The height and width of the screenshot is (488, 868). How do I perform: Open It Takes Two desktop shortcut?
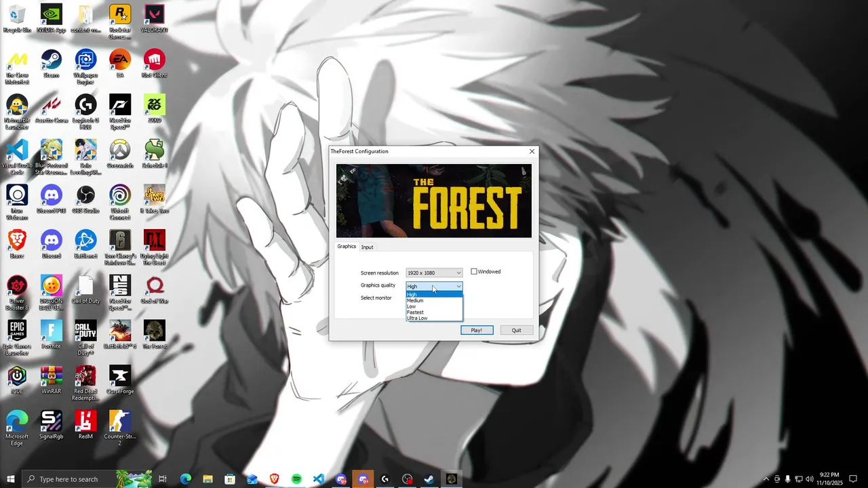point(155,199)
